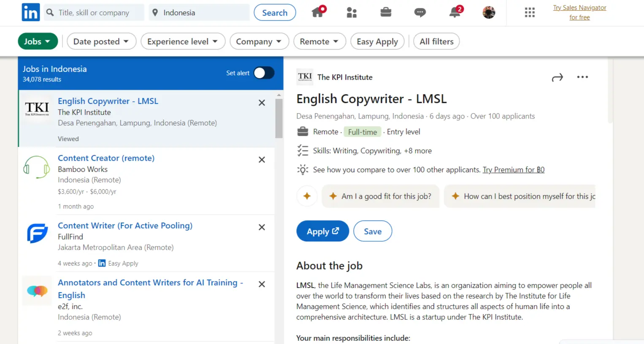Viewport: 644px width, 344px height.
Task: Open your profile photo menu
Action: click(x=488, y=12)
